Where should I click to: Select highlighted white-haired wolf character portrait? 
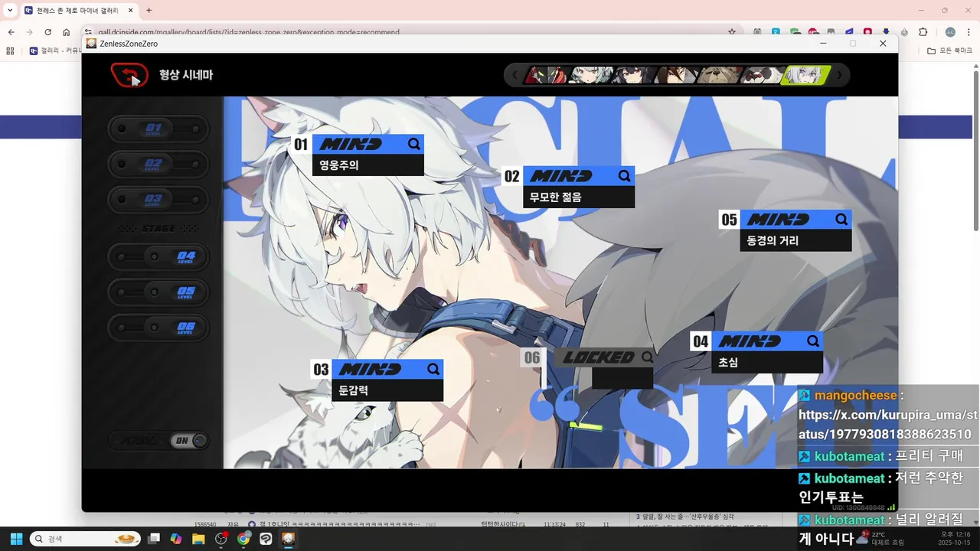pyautogui.click(x=805, y=75)
